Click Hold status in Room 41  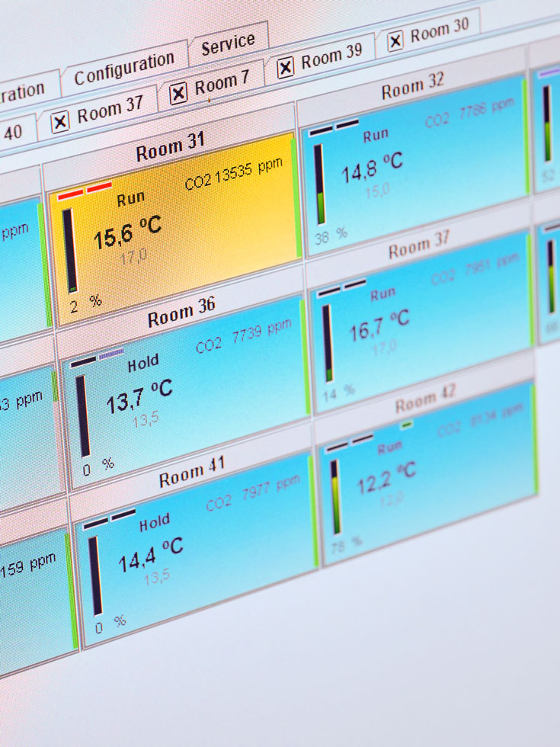154,523
